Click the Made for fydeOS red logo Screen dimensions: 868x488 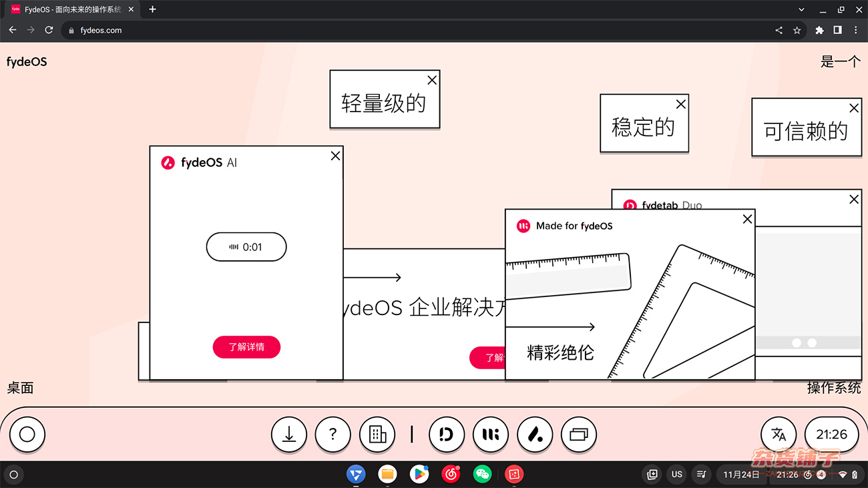[x=523, y=226]
